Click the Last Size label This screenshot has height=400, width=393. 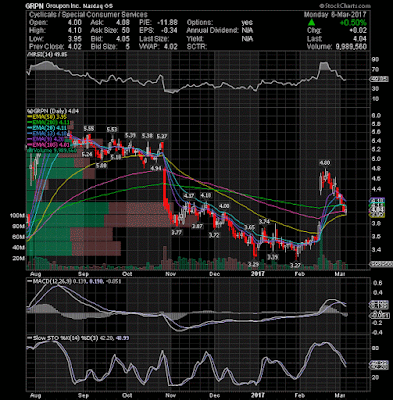(x=154, y=39)
